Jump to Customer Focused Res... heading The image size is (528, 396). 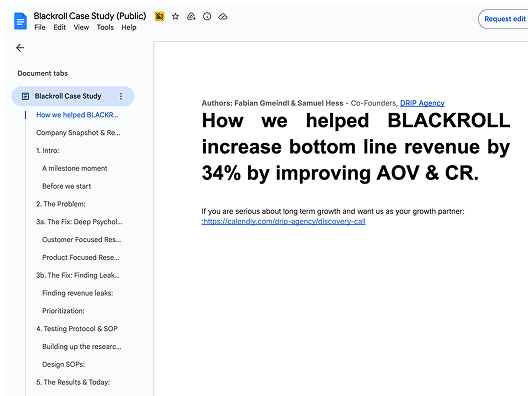81,240
